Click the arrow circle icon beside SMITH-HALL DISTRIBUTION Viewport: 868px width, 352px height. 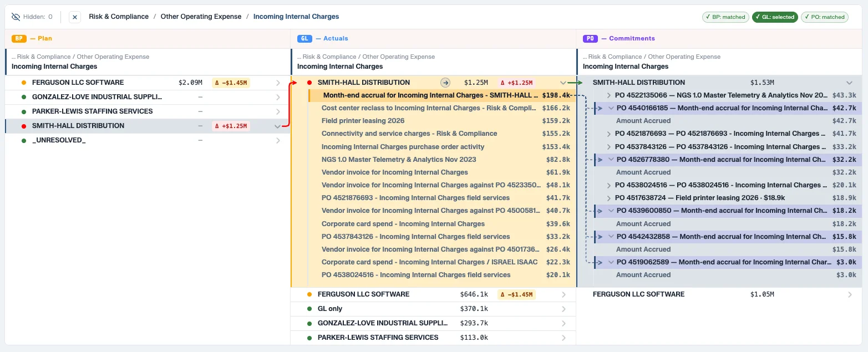[445, 83]
